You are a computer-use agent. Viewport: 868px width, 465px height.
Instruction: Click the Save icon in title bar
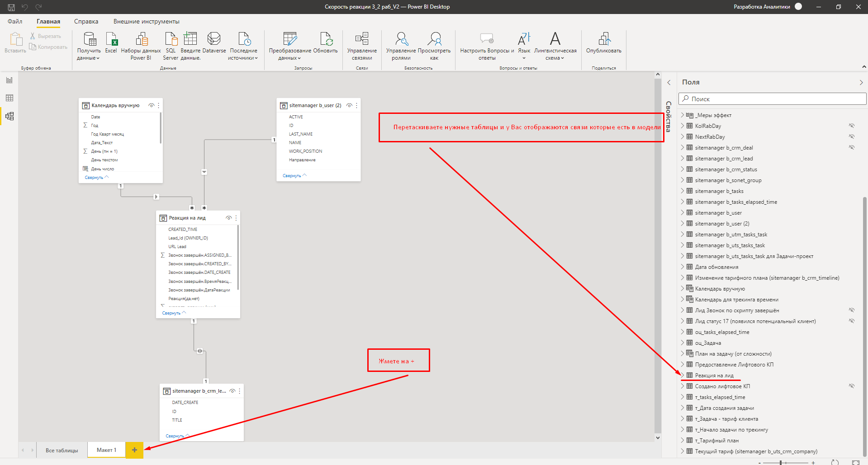pyautogui.click(x=11, y=7)
